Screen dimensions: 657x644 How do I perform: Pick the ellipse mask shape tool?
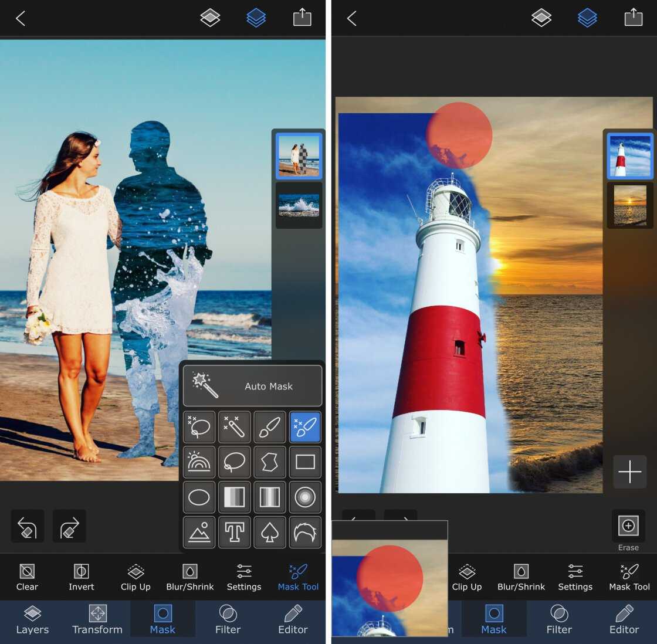tap(199, 497)
